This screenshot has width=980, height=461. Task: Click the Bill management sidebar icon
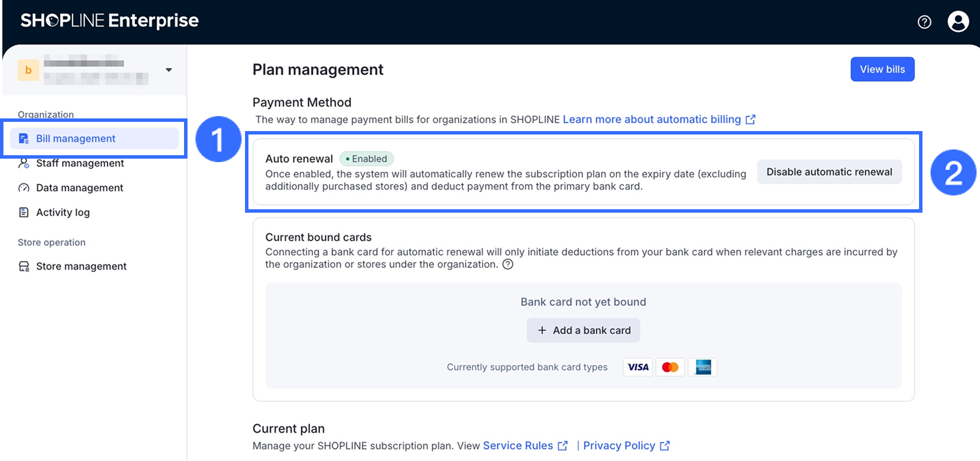tap(24, 139)
